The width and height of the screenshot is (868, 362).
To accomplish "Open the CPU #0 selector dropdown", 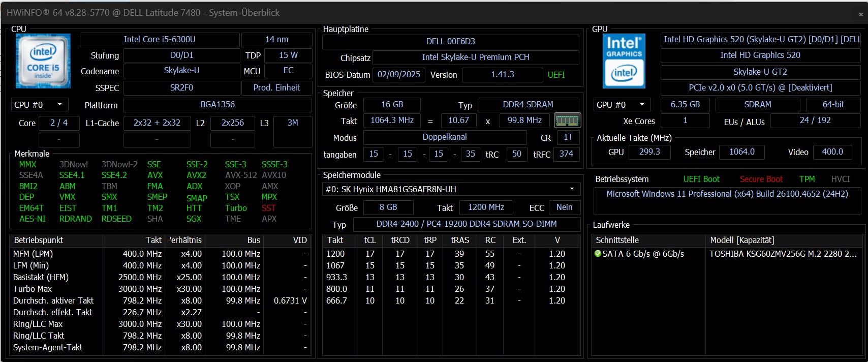I will click(40, 105).
